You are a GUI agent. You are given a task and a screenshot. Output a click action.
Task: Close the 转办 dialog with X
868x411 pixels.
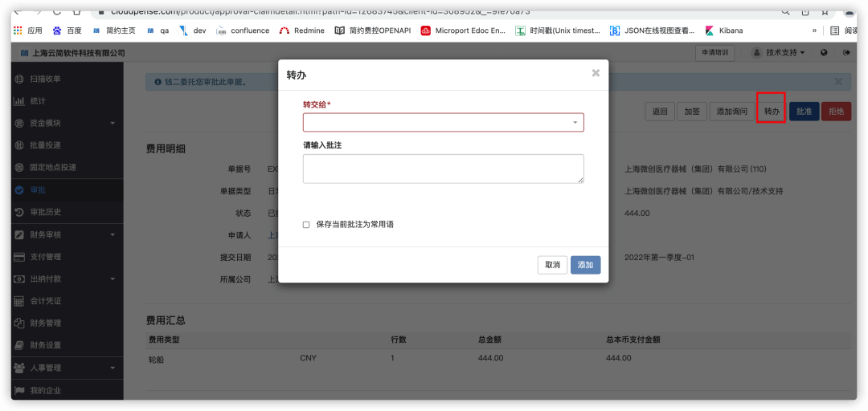[x=596, y=73]
